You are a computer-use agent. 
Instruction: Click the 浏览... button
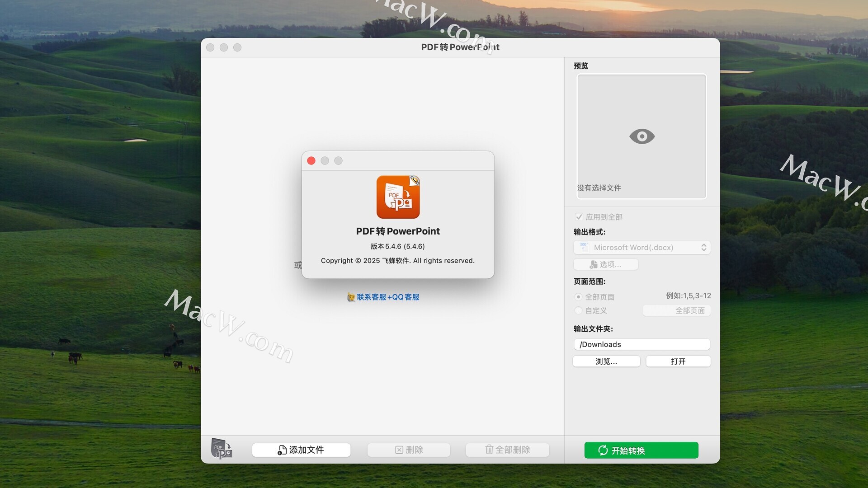tap(606, 361)
